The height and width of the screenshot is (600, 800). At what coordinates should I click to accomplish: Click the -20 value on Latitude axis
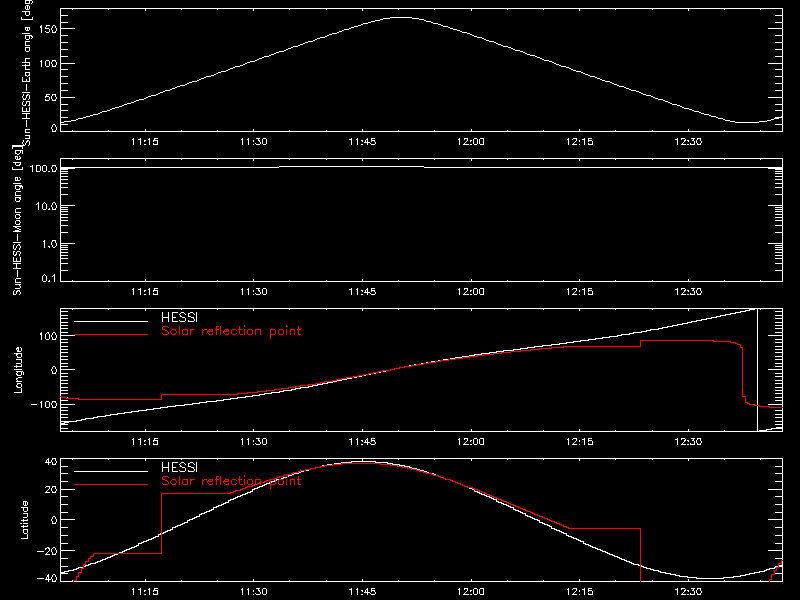click(47, 551)
